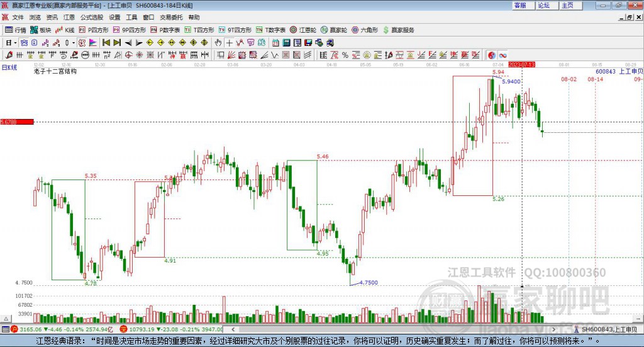Toggle the blue infinity-loop icon
The width and height of the screenshot is (644, 347).
502,55
